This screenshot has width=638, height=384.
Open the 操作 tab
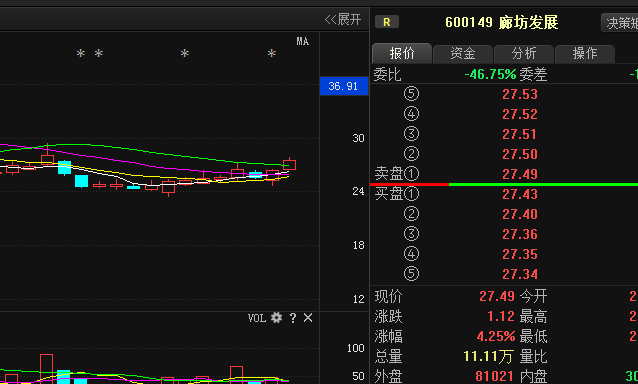pyautogui.click(x=585, y=54)
